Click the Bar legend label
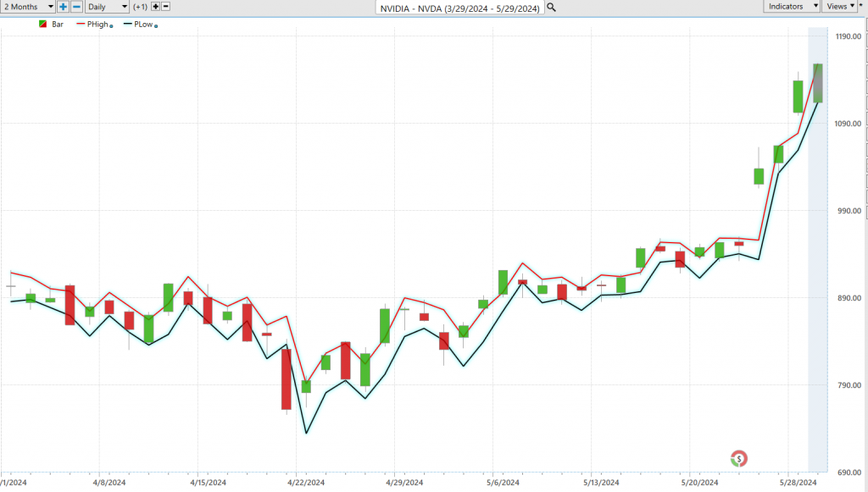The height and width of the screenshot is (492, 868). point(58,25)
